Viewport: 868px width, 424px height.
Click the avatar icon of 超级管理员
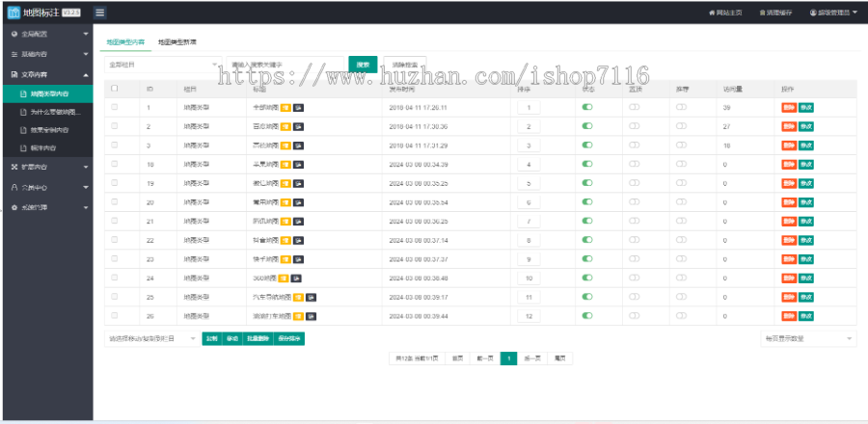pos(813,13)
